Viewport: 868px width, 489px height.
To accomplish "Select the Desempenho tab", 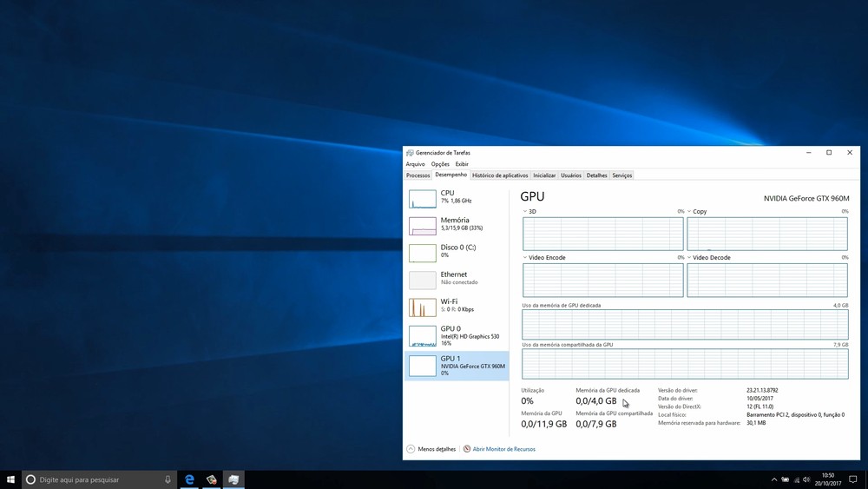I will pos(450,175).
